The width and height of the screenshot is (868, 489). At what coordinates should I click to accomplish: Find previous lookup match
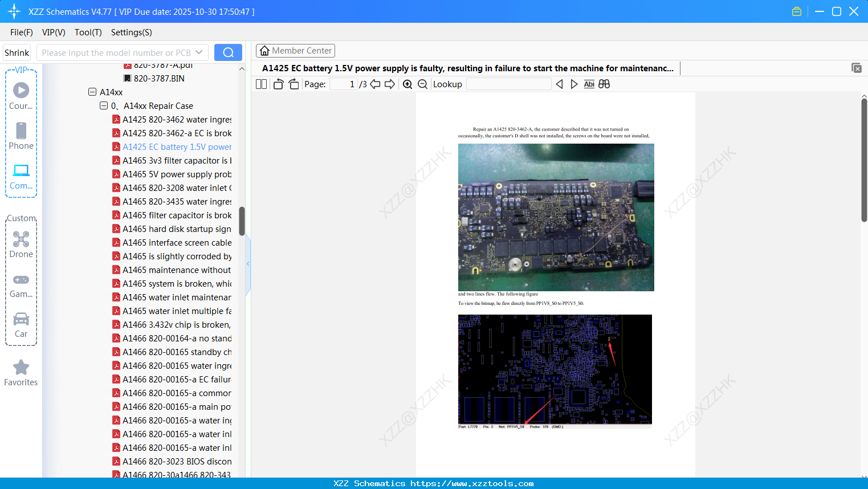(559, 84)
